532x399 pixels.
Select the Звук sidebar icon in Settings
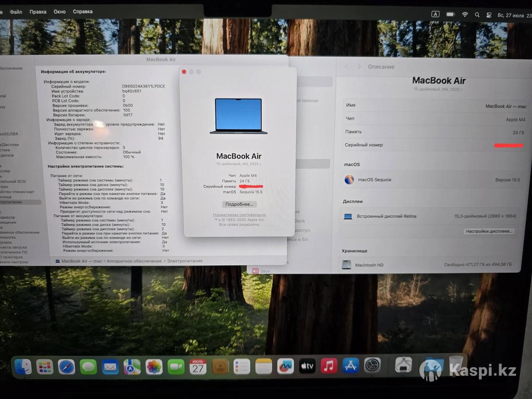pos(255,271)
